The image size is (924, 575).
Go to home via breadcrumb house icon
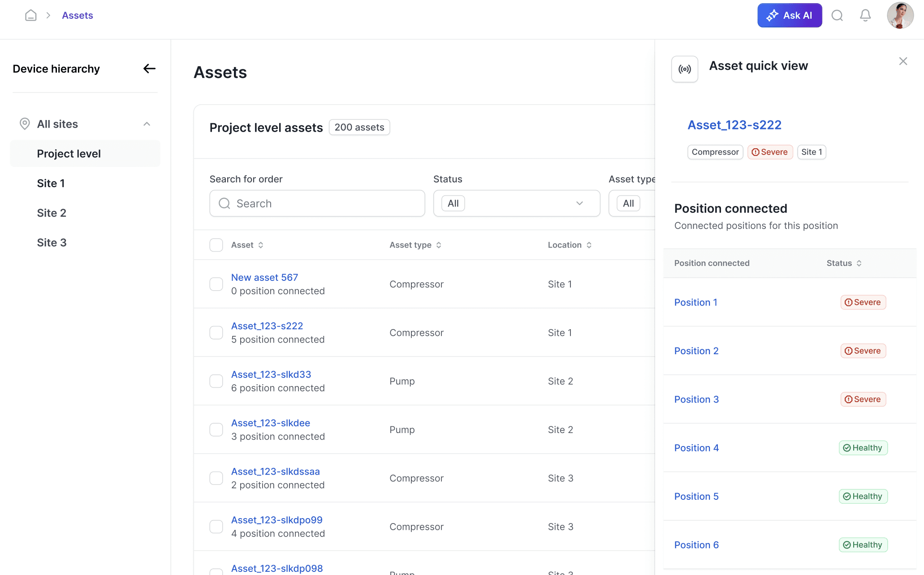click(x=30, y=16)
